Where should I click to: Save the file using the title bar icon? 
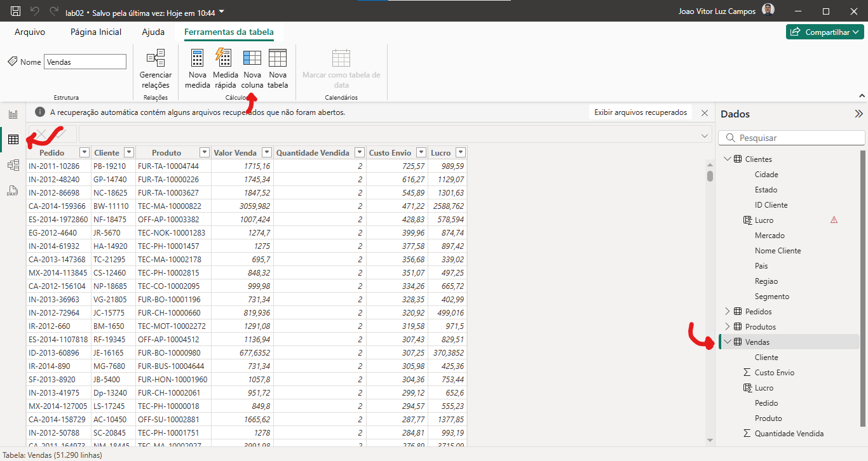click(x=15, y=11)
